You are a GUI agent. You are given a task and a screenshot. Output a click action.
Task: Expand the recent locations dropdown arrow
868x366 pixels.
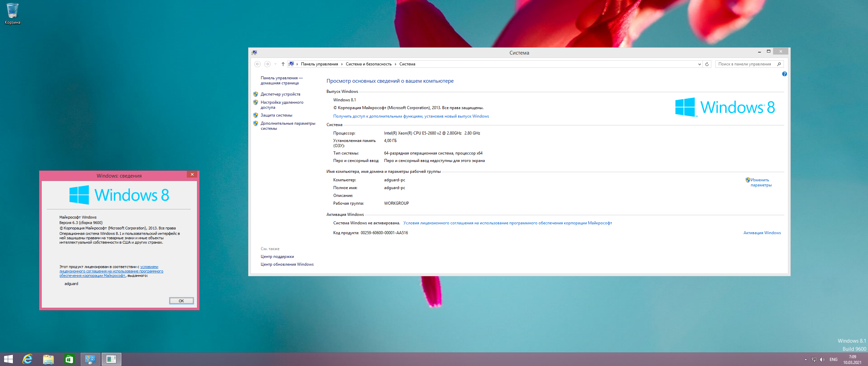click(x=275, y=64)
